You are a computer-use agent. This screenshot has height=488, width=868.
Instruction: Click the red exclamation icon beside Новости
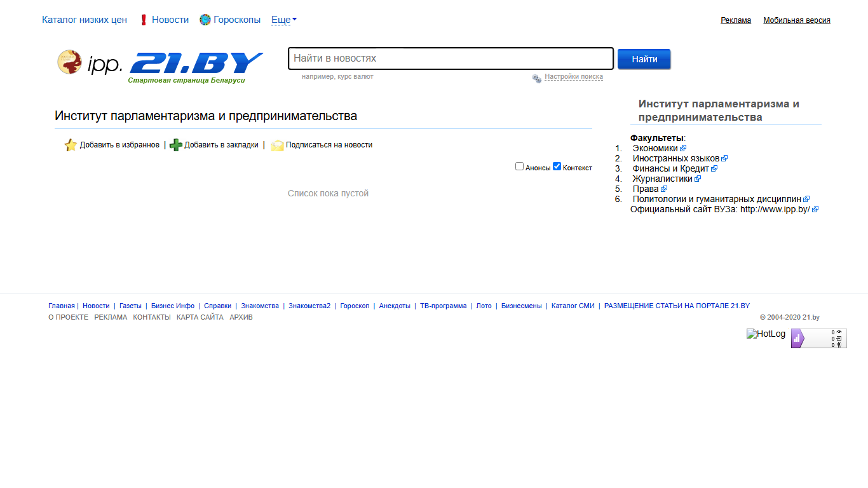coord(144,20)
